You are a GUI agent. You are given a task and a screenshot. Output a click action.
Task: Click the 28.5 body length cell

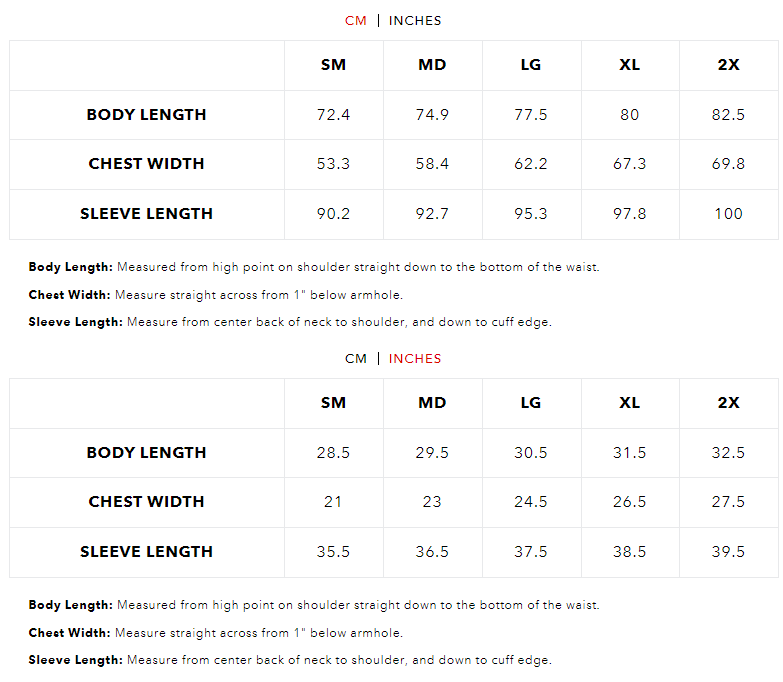click(333, 453)
